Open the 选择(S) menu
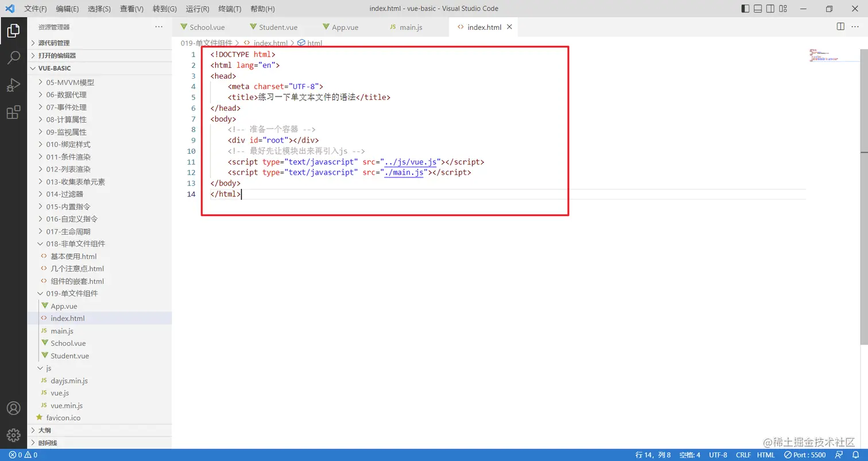This screenshot has height=461, width=868. (99, 9)
